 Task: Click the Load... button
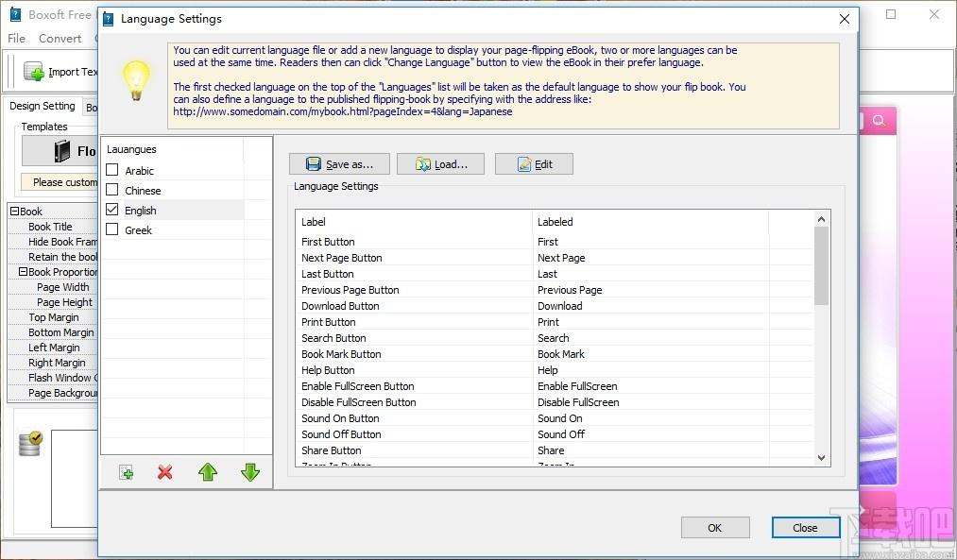pyautogui.click(x=440, y=164)
